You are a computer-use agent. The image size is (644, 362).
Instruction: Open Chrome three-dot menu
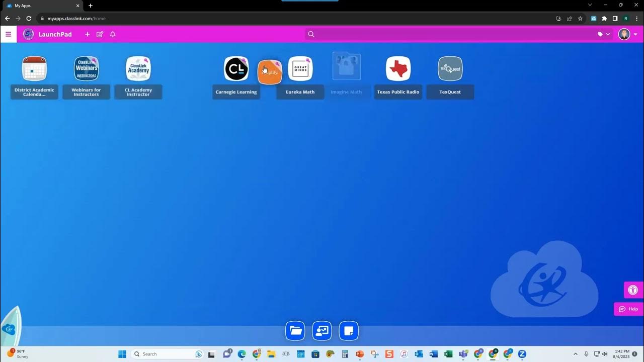637,19
